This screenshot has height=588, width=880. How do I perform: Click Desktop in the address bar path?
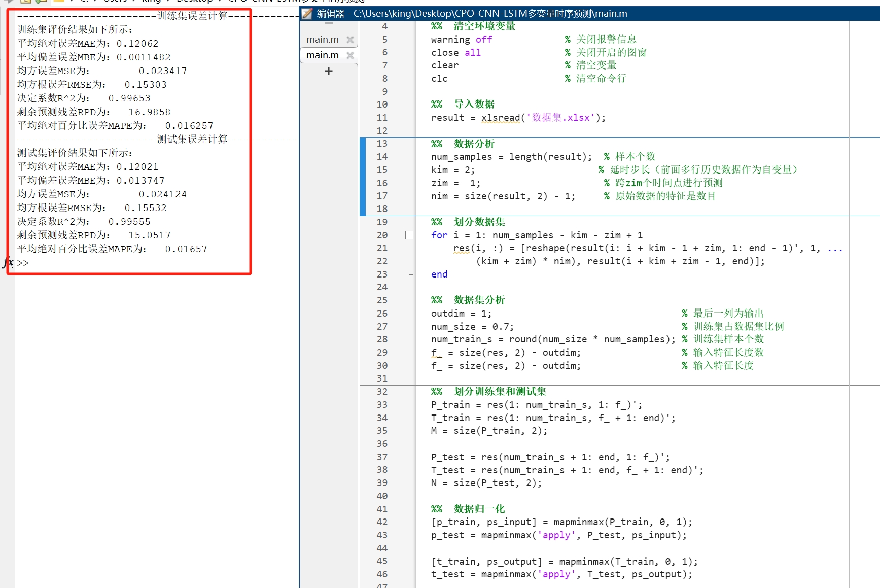(195, 1)
